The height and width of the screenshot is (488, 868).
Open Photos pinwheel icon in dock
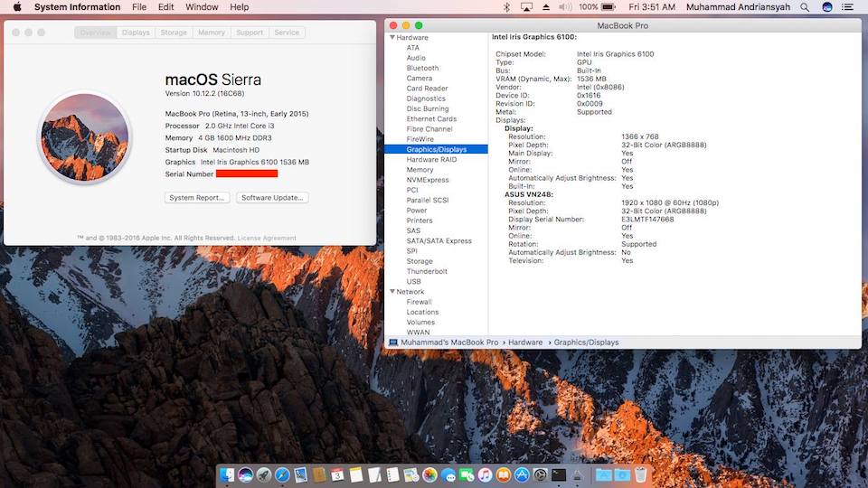[x=429, y=474]
